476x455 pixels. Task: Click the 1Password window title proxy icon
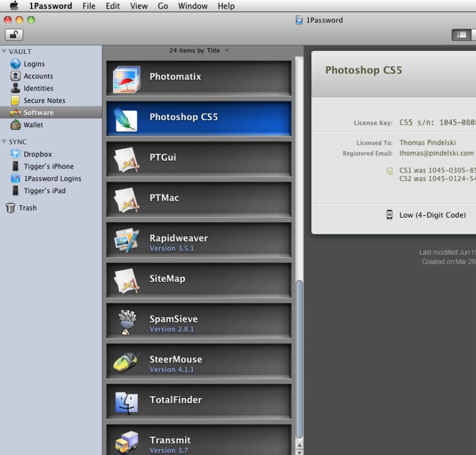[x=299, y=20]
